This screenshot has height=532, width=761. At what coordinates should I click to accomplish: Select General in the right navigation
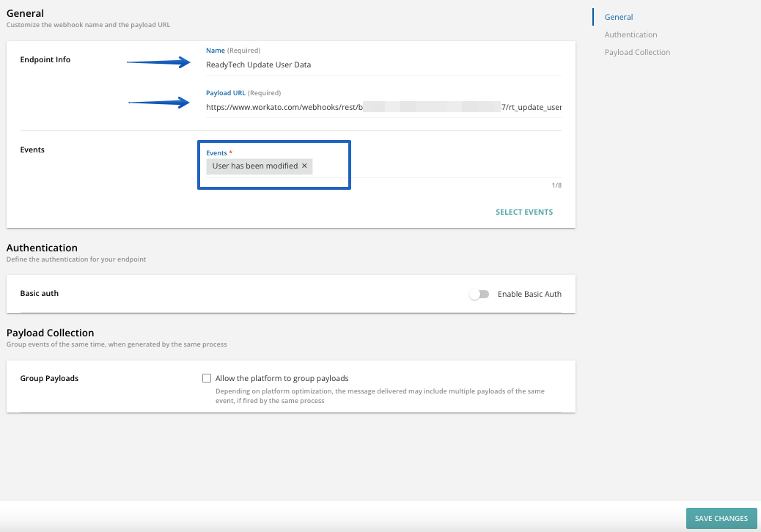tap(618, 17)
